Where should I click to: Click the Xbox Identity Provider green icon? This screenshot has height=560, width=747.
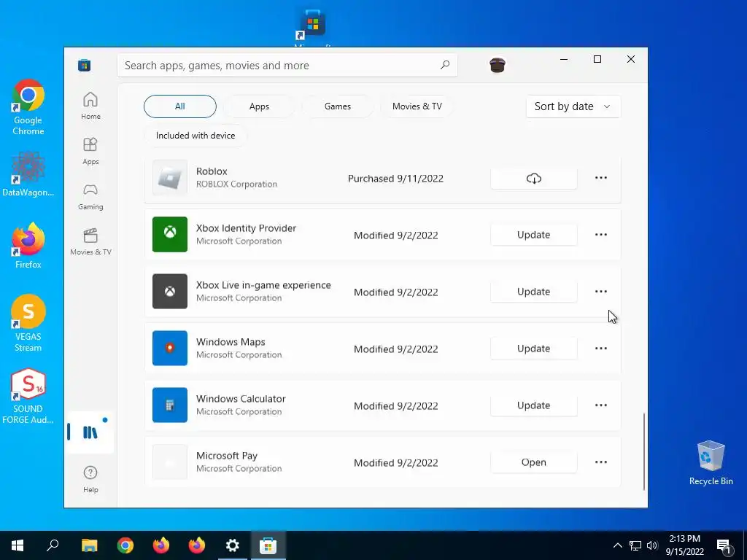pyautogui.click(x=169, y=234)
